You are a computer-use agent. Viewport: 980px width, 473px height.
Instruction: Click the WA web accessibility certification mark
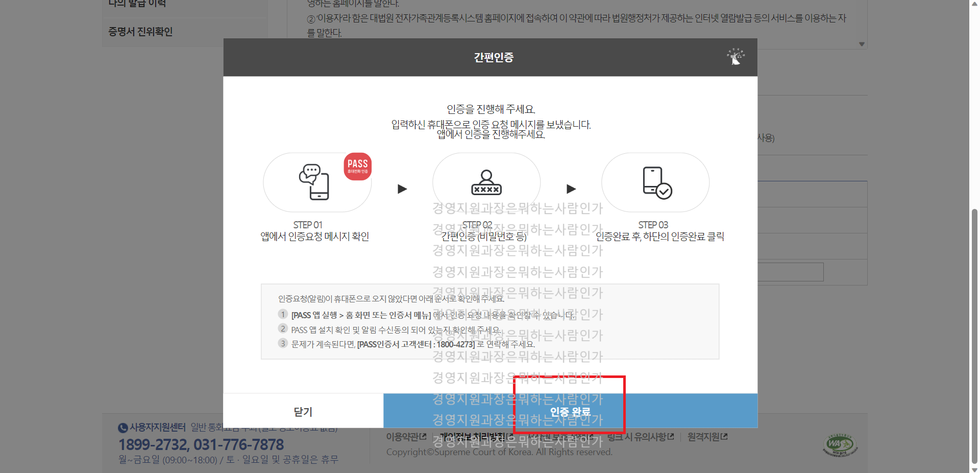pos(839,444)
